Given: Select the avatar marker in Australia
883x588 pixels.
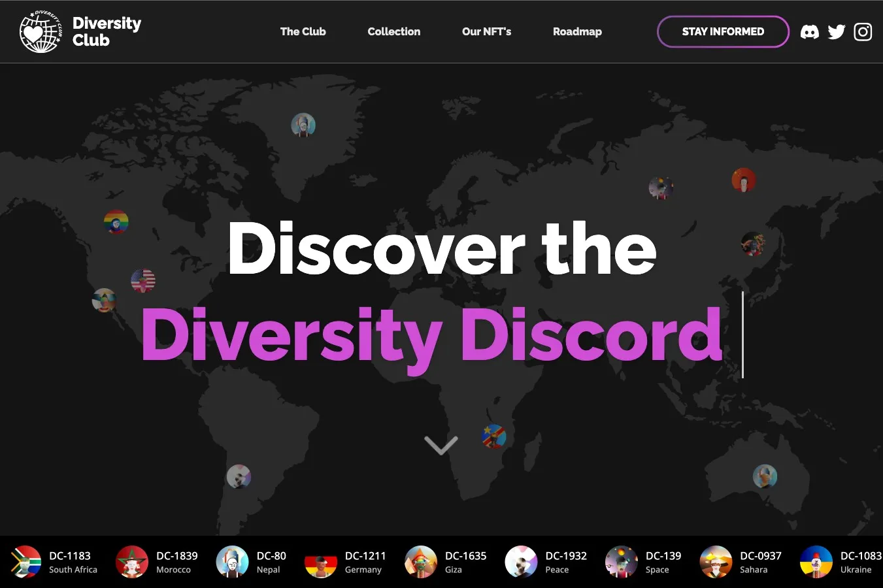Looking at the screenshot, I should pyautogui.click(x=765, y=476).
